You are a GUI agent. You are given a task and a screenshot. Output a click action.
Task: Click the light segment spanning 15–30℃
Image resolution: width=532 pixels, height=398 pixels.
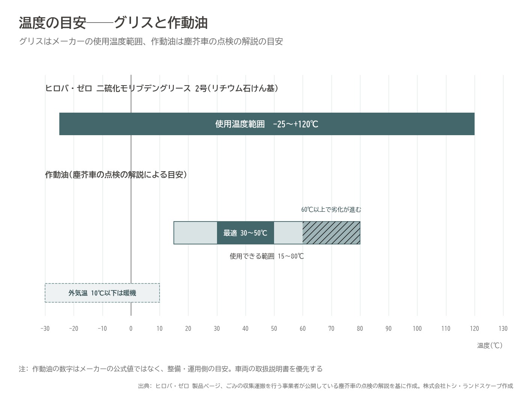(196, 233)
